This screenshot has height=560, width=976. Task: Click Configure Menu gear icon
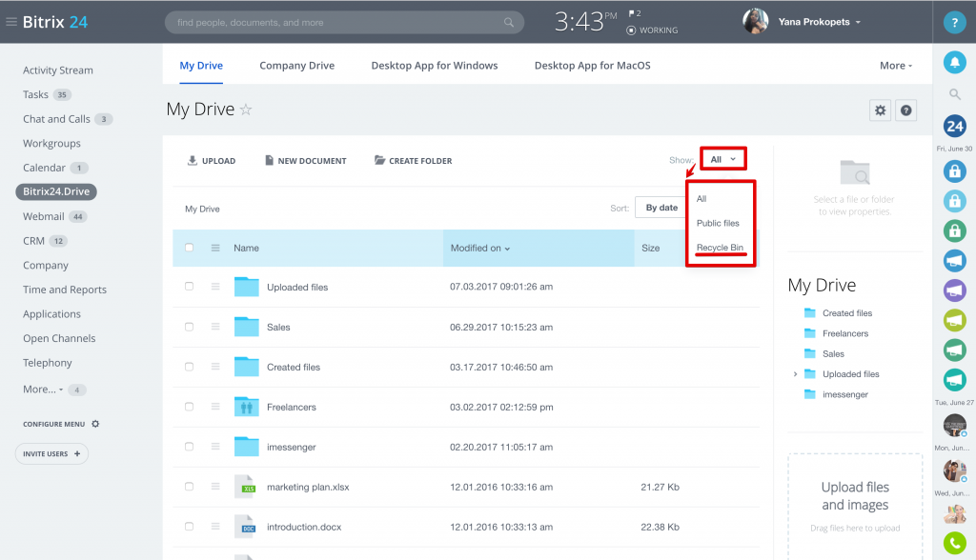point(95,424)
